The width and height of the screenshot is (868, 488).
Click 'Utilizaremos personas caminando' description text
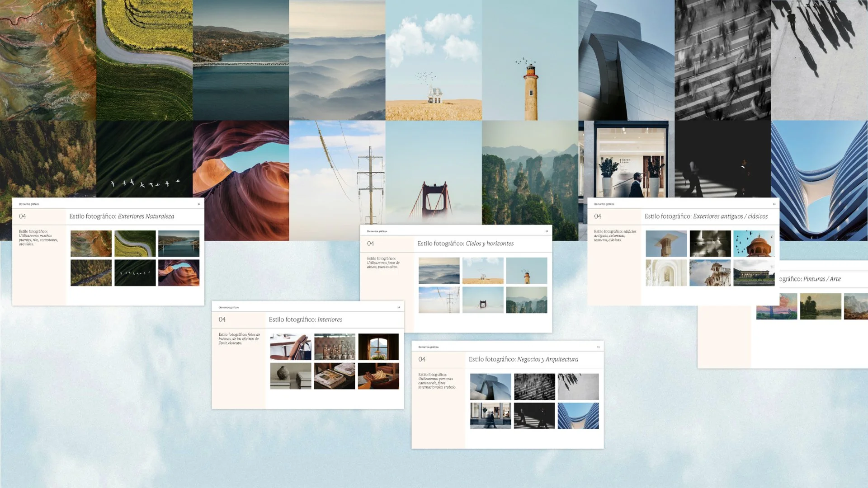pyautogui.click(x=437, y=381)
